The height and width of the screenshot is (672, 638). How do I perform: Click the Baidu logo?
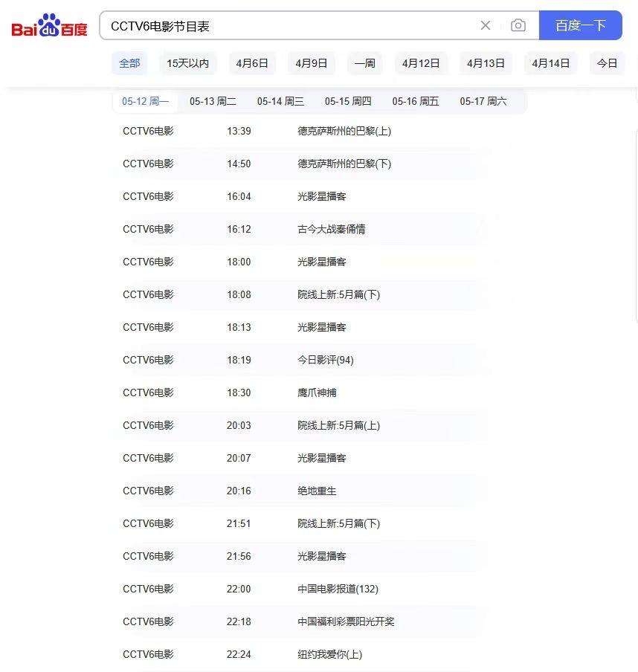49,26
